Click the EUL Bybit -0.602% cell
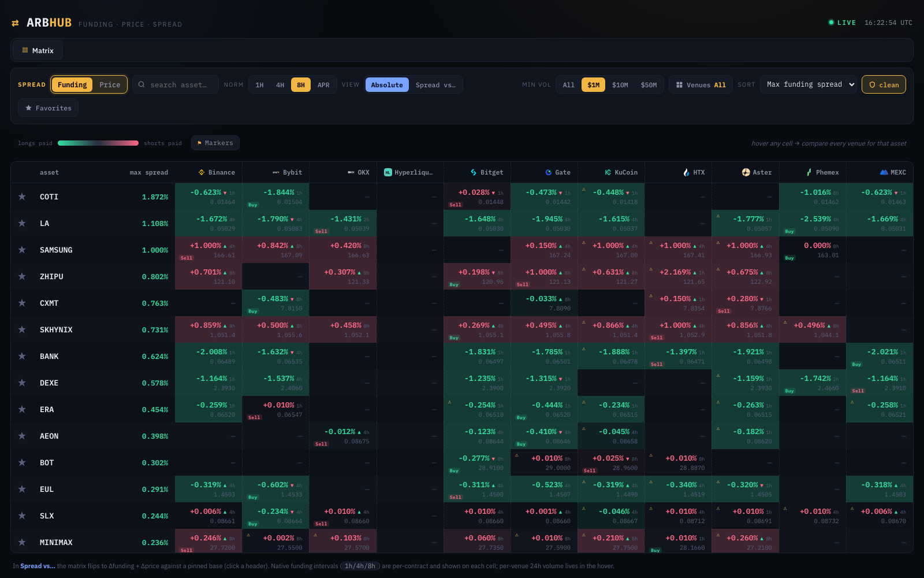The height and width of the screenshot is (578, 924). [275, 489]
